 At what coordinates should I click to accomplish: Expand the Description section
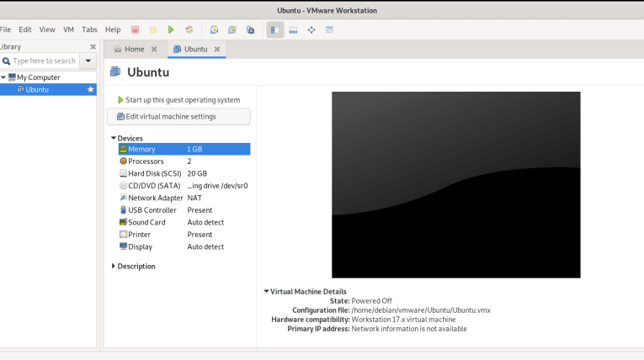pos(114,266)
